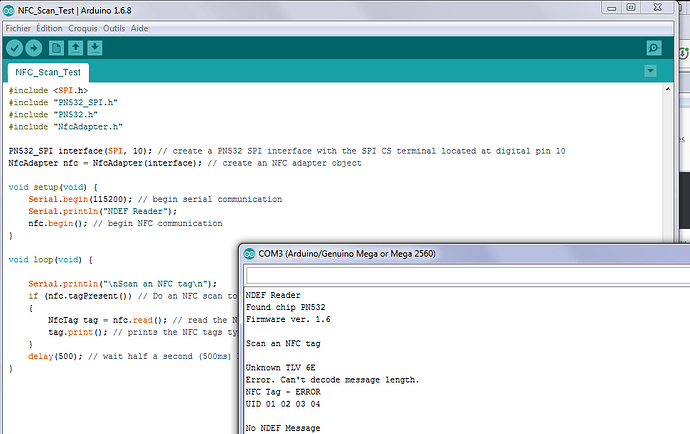This screenshot has height=434, width=690.
Task: Click 'No NDEF Message' serial output
Action: 283,428
